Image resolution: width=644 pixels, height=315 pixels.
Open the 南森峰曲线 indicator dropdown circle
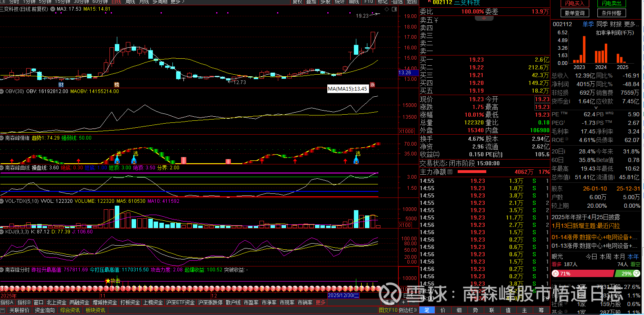pos(2,168)
